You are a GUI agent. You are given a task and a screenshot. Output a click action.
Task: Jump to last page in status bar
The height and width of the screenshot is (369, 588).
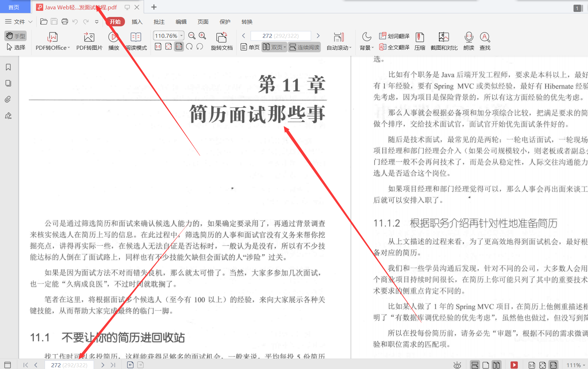113,365
